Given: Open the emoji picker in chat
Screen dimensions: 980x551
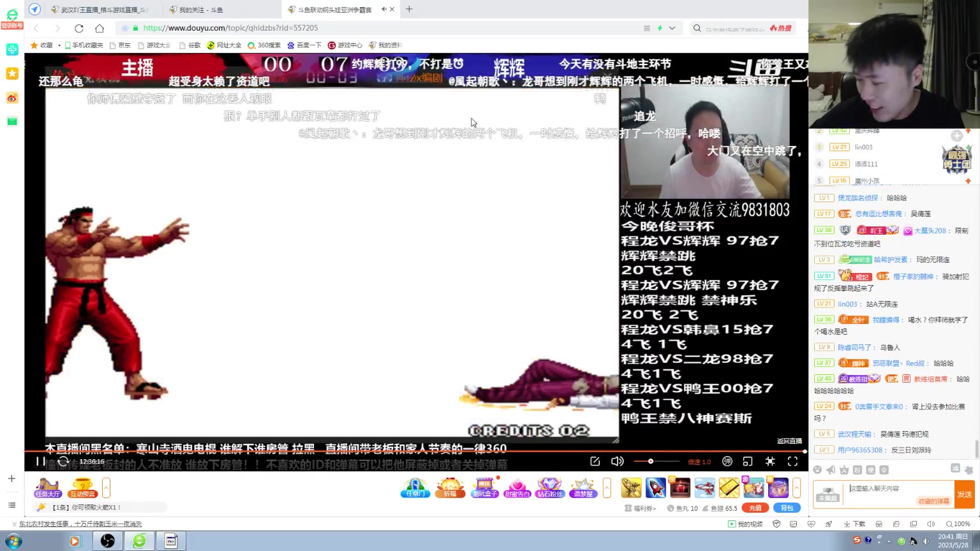Looking at the screenshot, I should 817,470.
